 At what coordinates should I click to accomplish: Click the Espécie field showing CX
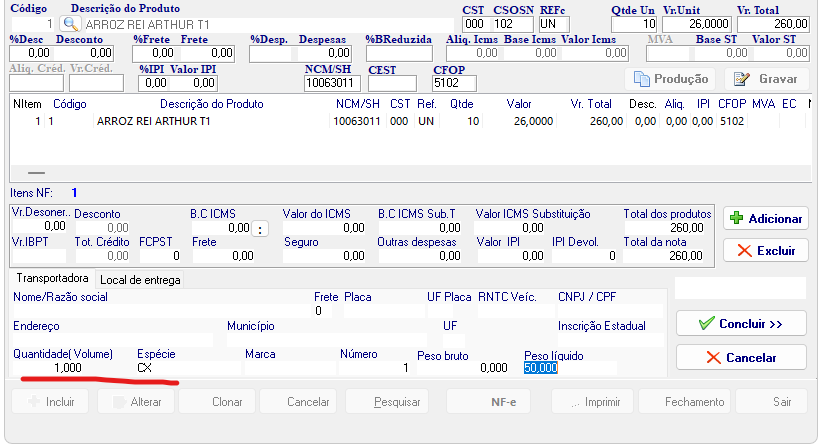[x=188, y=368]
